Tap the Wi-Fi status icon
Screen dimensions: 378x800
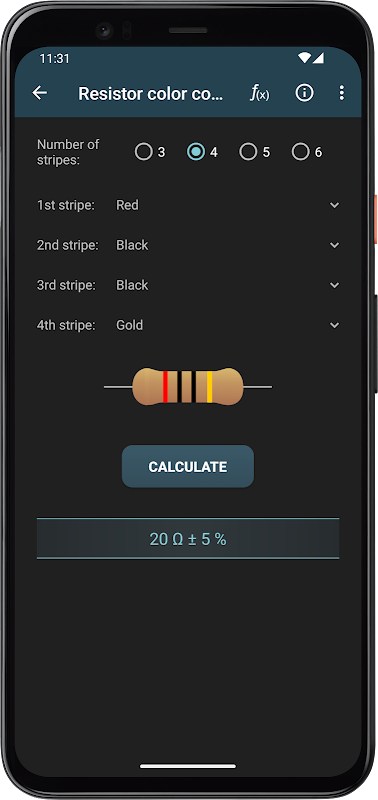point(305,58)
